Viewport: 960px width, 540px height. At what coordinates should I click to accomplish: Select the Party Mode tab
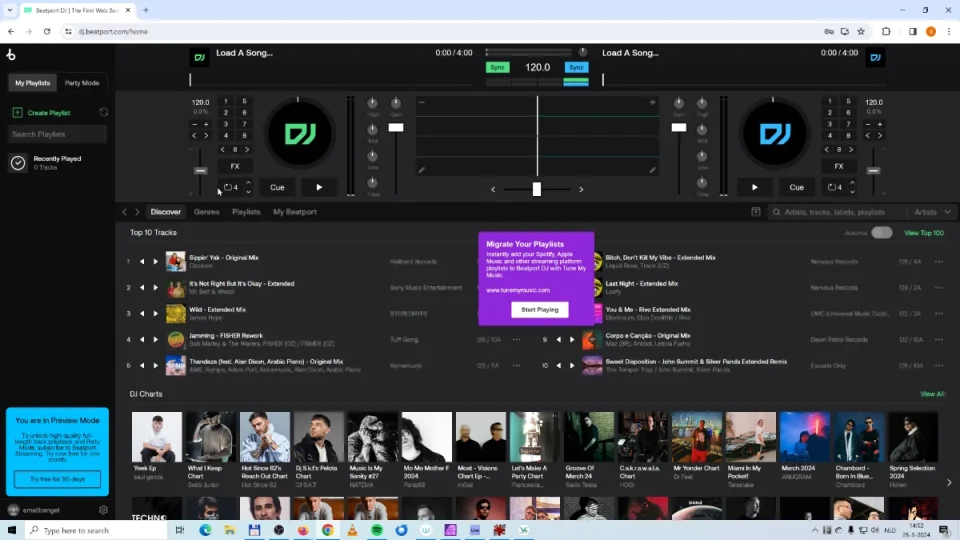click(x=82, y=83)
